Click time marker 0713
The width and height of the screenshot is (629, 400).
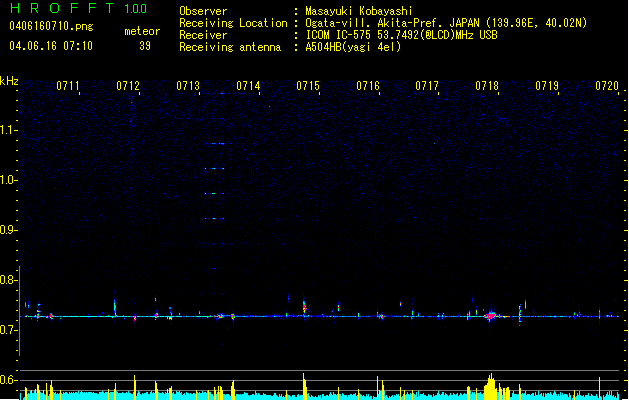tap(188, 86)
